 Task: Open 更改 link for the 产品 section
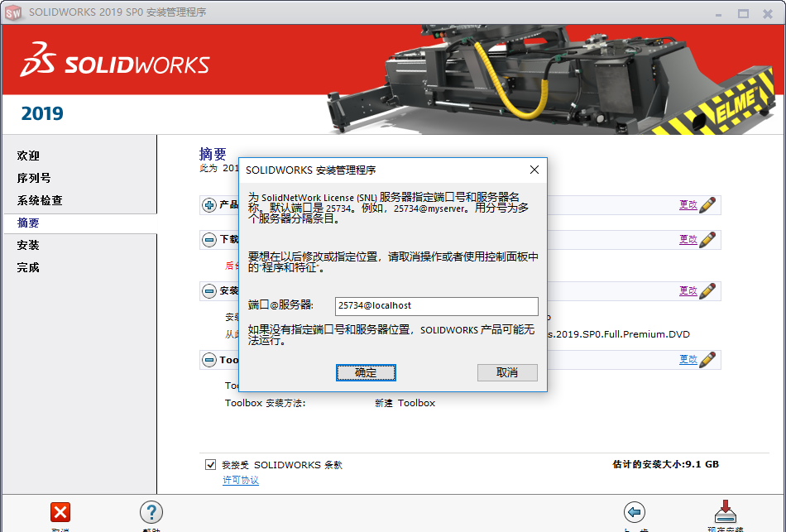coord(688,204)
